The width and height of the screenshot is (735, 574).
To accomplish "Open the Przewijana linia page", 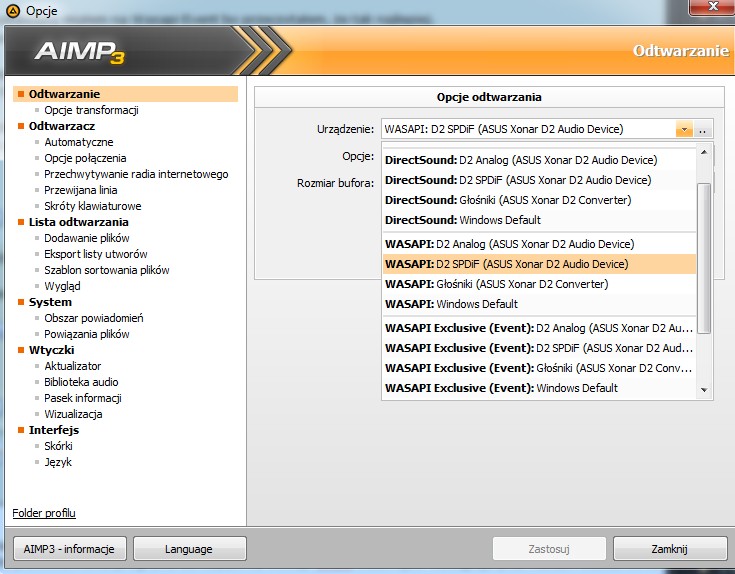I will (x=81, y=190).
